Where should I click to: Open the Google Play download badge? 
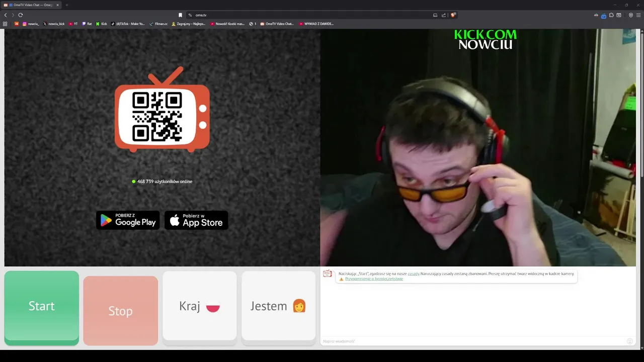point(128,220)
